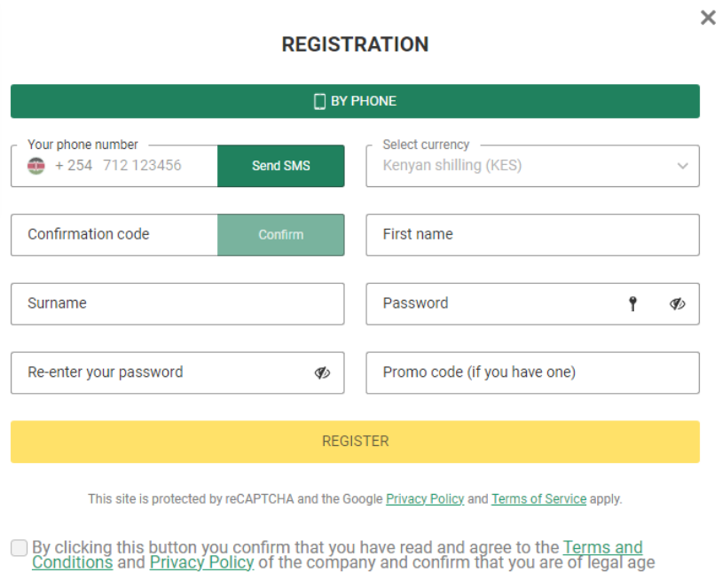Viewport: 722px width, 588px height.
Task: Focus the Surname text field
Action: pos(177,304)
